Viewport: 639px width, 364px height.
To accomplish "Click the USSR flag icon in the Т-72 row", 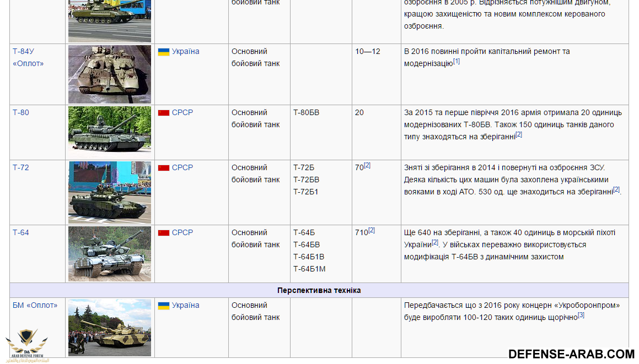I will point(163,168).
